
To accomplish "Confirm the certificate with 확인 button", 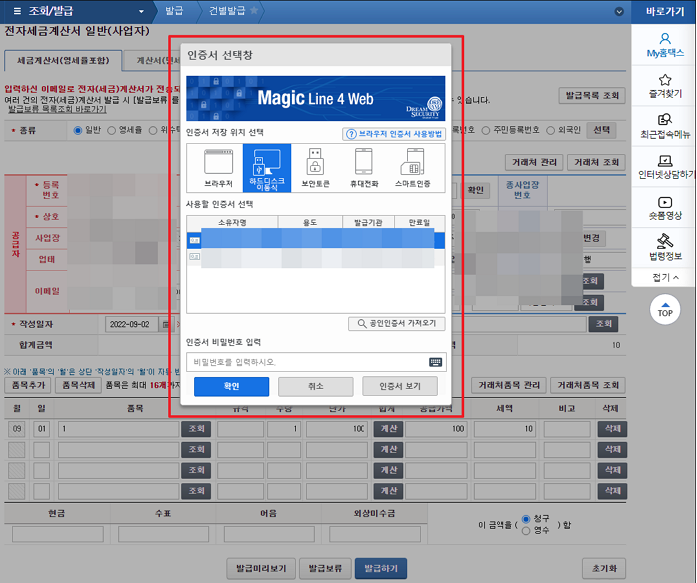I will (232, 386).
